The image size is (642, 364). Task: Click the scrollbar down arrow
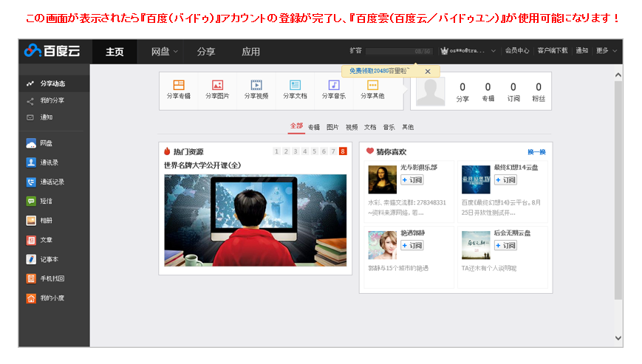(618, 338)
